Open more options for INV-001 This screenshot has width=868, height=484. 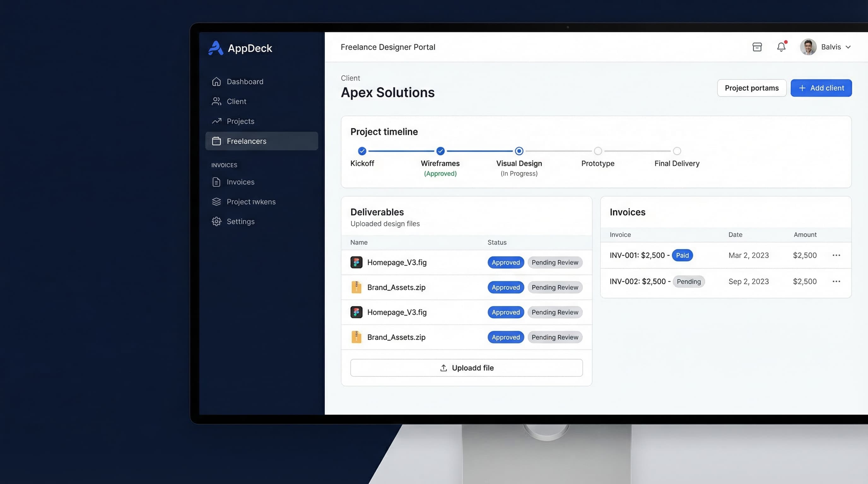click(x=836, y=255)
